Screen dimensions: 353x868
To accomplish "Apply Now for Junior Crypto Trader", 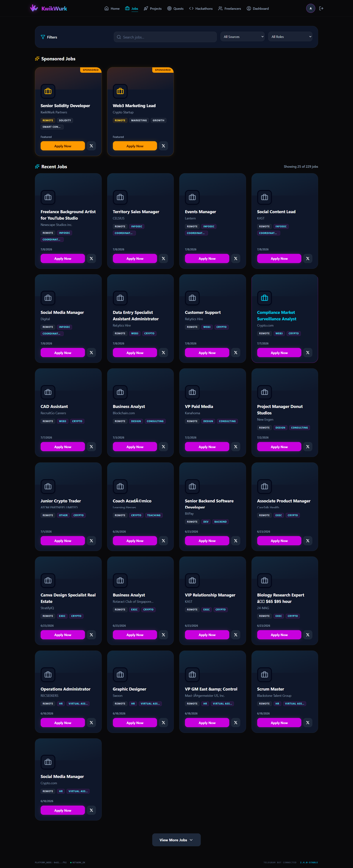I will pyautogui.click(x=63, y=540).
